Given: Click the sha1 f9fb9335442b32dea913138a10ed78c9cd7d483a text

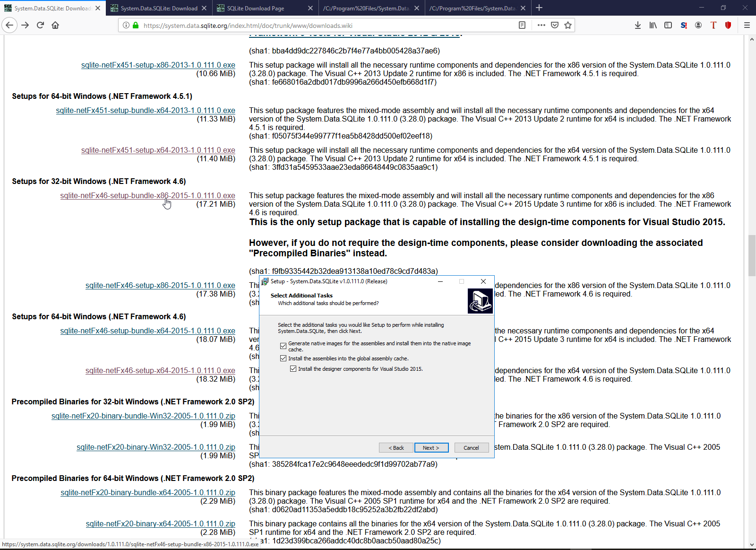Looking at the screenshot, I should click(344, 271).
